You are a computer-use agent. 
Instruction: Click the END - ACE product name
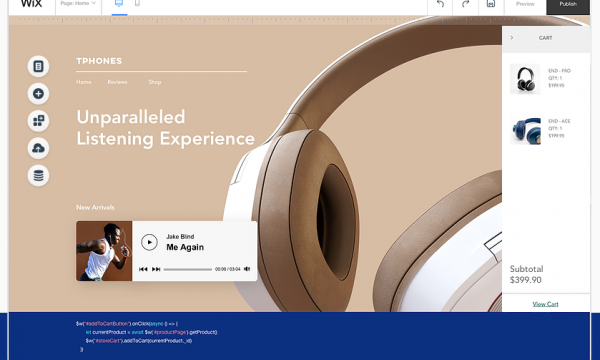559,121
